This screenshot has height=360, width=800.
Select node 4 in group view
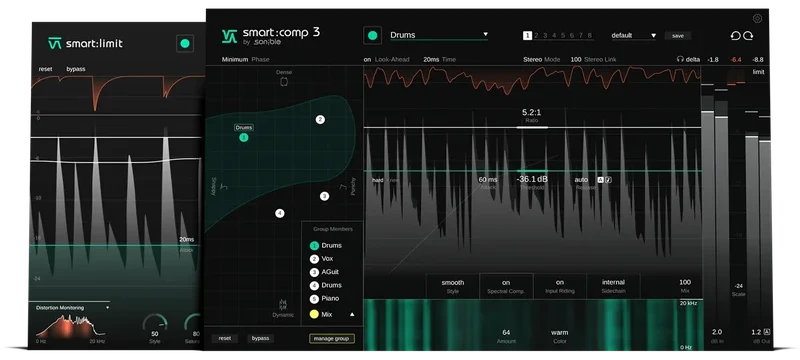280,213
